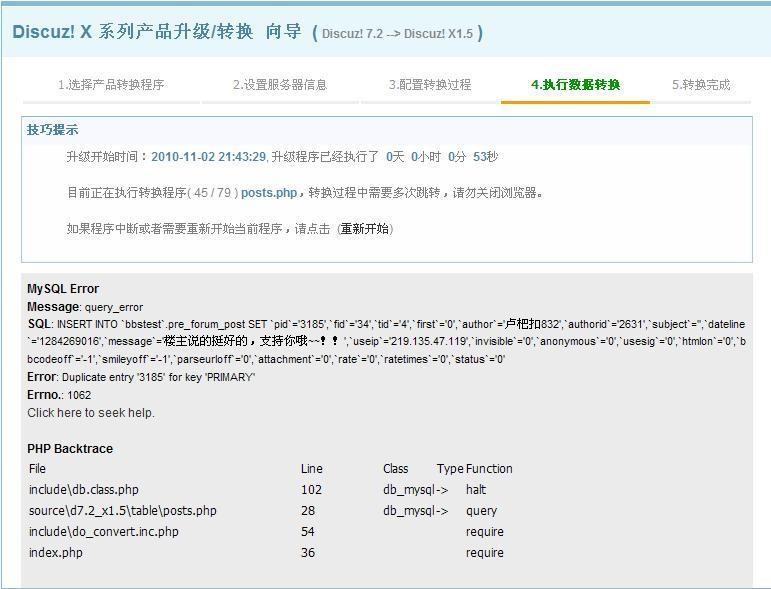Click the upgrade start time 2010-11-02 21:43:29
771x589 pixels.
coord(208,157)
